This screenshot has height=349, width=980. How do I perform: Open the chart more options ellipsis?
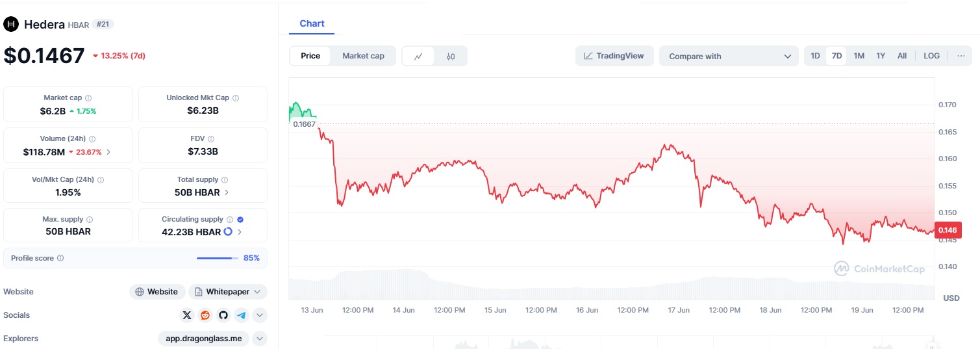pyautogui.click(x=961, y=56)
